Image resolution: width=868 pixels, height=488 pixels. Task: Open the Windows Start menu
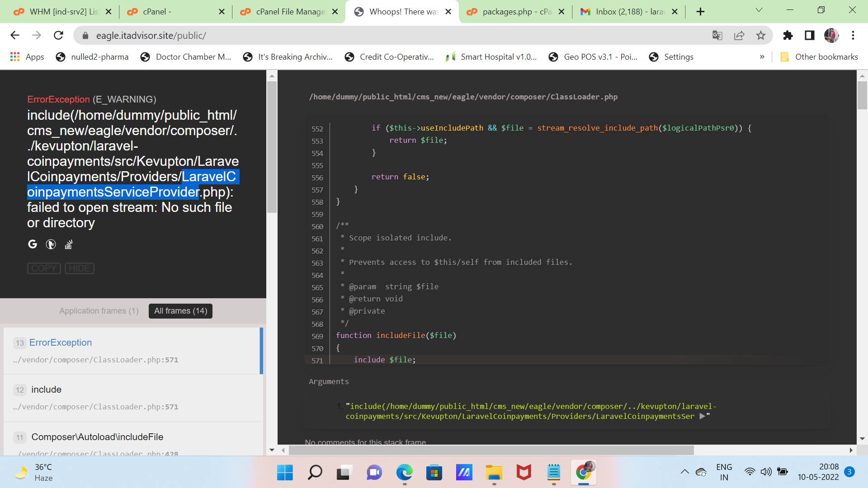(285, 473)
